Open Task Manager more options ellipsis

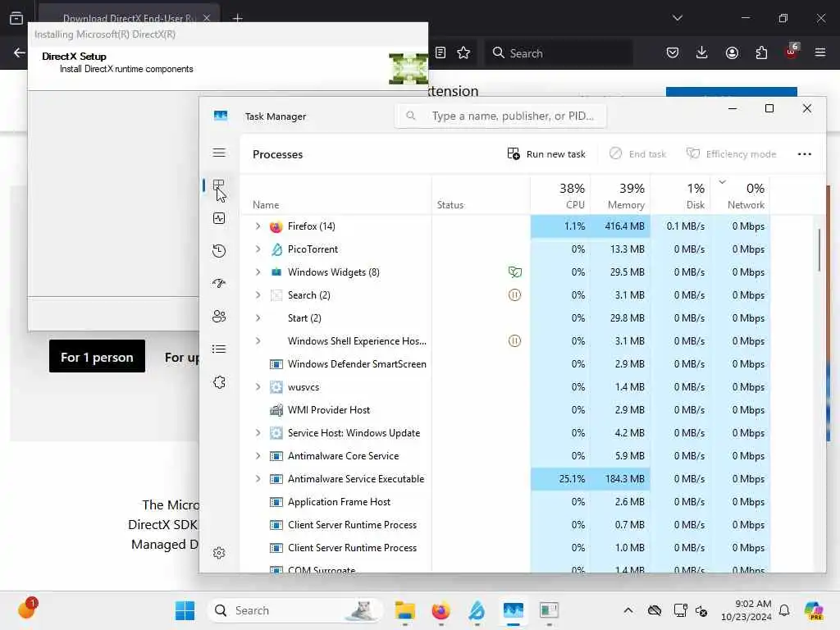click(x=804, y=154)
